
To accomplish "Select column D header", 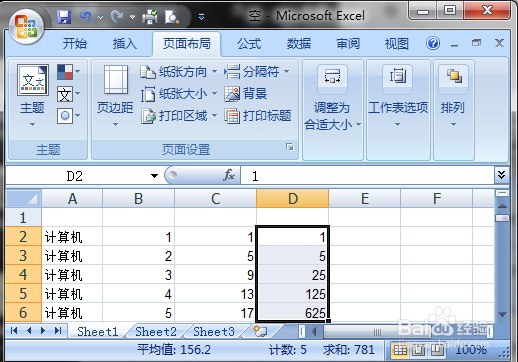I will coord(292,199).
